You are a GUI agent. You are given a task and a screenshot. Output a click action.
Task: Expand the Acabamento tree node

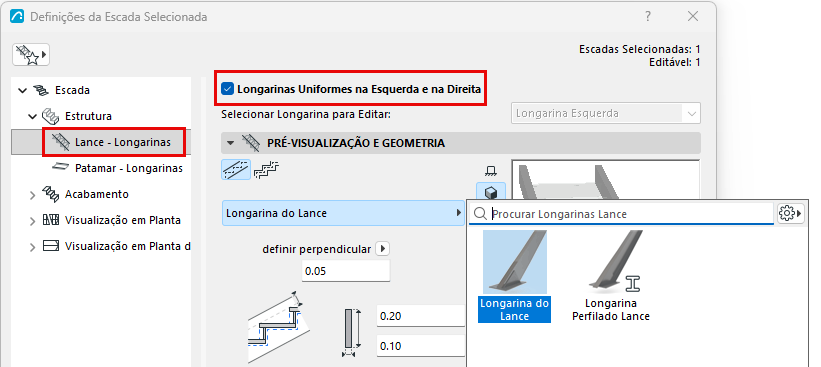coord(33,195)
